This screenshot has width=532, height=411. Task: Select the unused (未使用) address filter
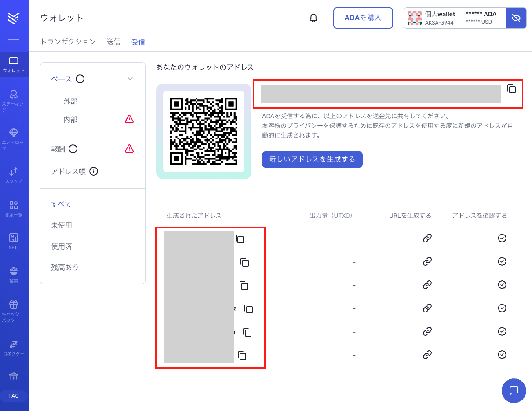[62, 225]
